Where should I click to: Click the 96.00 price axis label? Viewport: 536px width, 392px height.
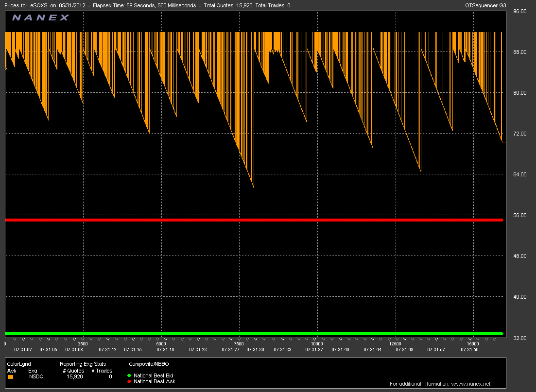pyautogui.click(x=520, y=11)
